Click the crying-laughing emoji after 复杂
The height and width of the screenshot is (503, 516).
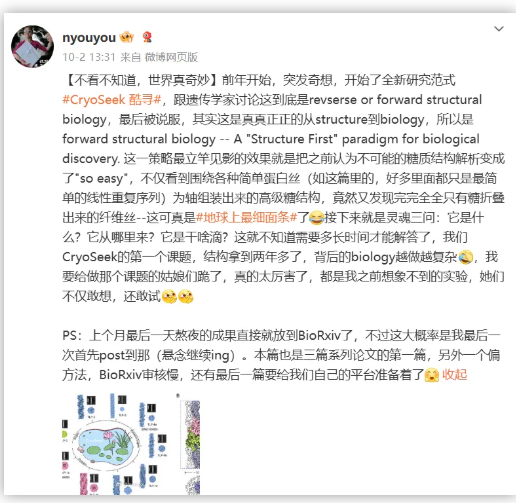465,257
